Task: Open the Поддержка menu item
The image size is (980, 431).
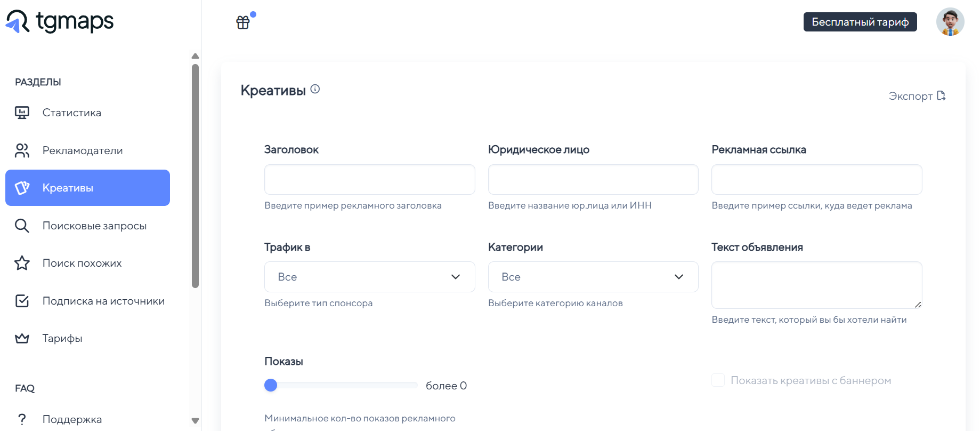Action: click(x=72, y=419)
